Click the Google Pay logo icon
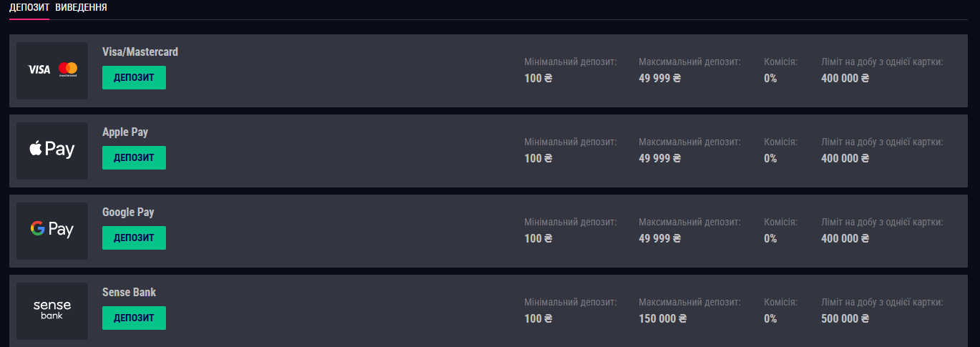This screenshot has height=347, width=980. click(52, 230)
